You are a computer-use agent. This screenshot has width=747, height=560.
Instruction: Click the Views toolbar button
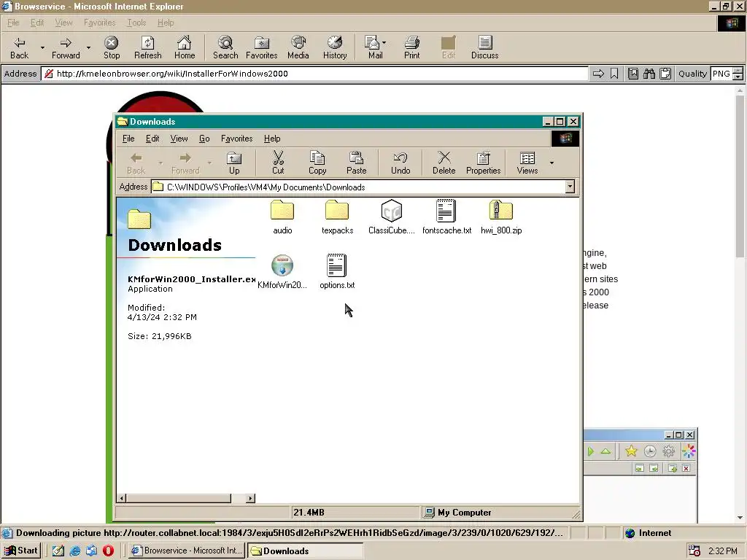(x=527, y=163)
